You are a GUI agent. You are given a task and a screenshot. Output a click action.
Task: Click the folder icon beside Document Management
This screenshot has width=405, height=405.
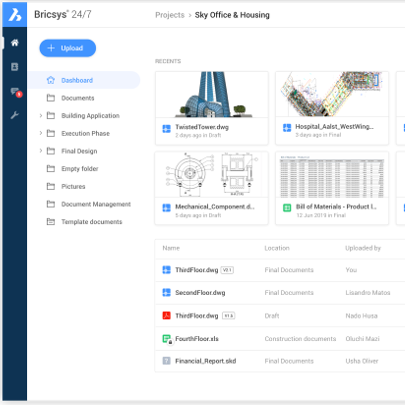(51, 204)
